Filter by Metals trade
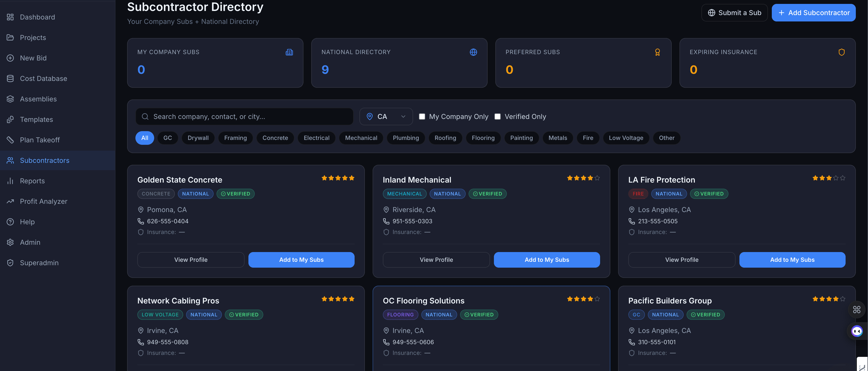Image resolution: width=868 pixels, height=371 pixels. tap(558, 138)
